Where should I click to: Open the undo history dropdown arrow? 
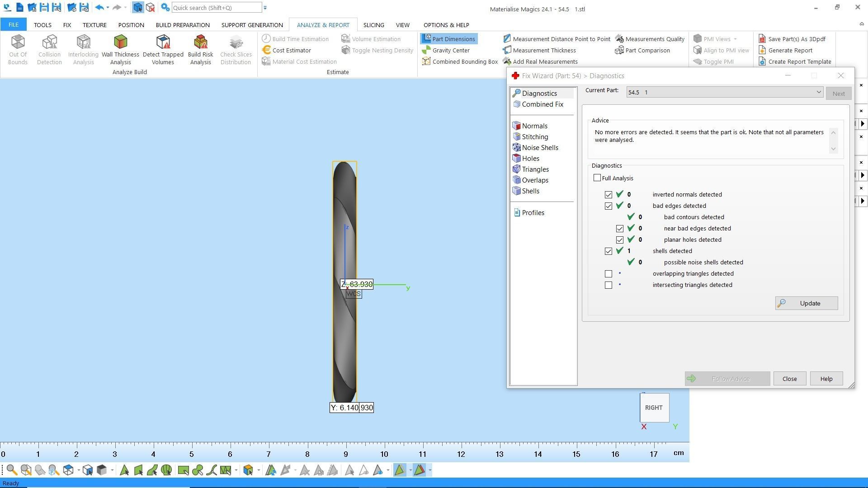(108, 8)
